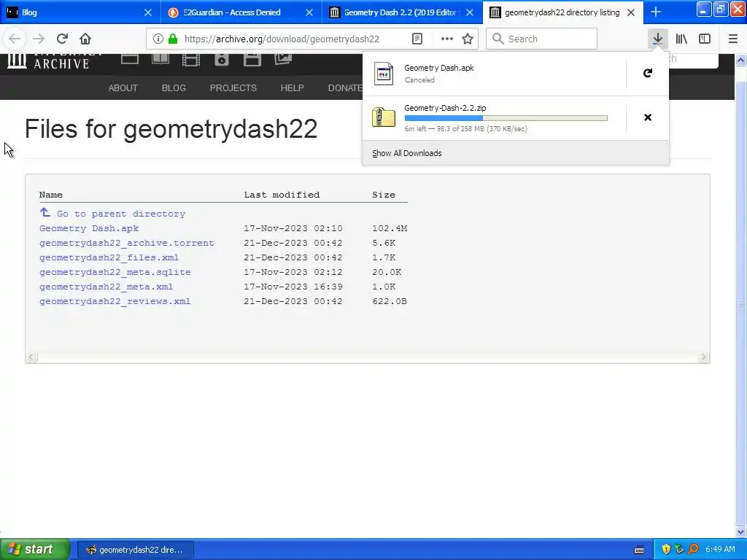Viewport: 747px width, 560px height.
Task: Open the BLOG navigation link
Action: click(x=174, y=88)
